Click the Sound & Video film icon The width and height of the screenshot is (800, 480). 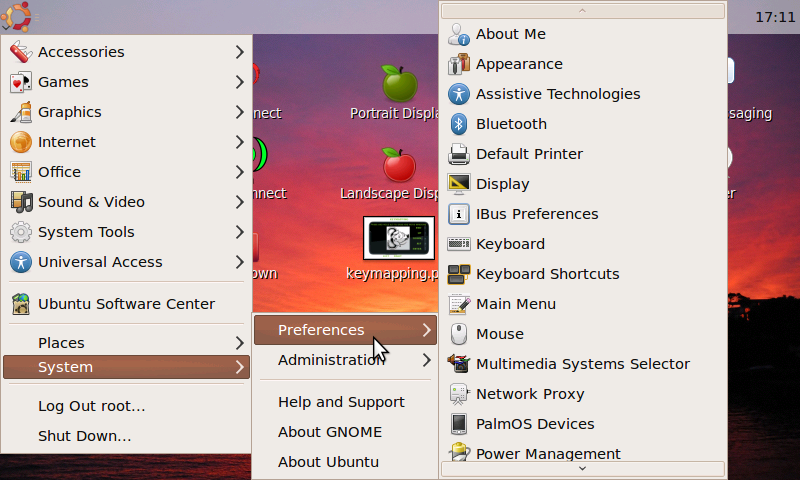(x=21, y=202)
